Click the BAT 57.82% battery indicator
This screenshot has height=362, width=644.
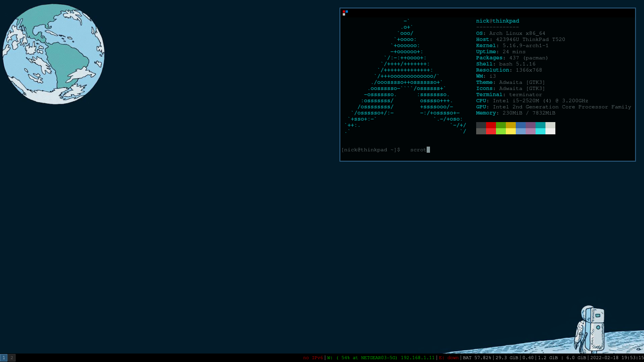coord(477,358)
